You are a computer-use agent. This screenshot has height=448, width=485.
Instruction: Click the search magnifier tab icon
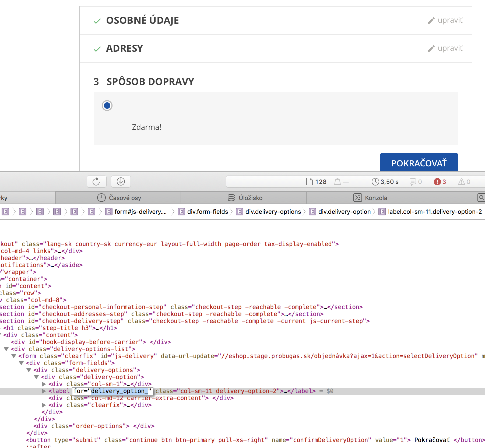click(481, 198)
